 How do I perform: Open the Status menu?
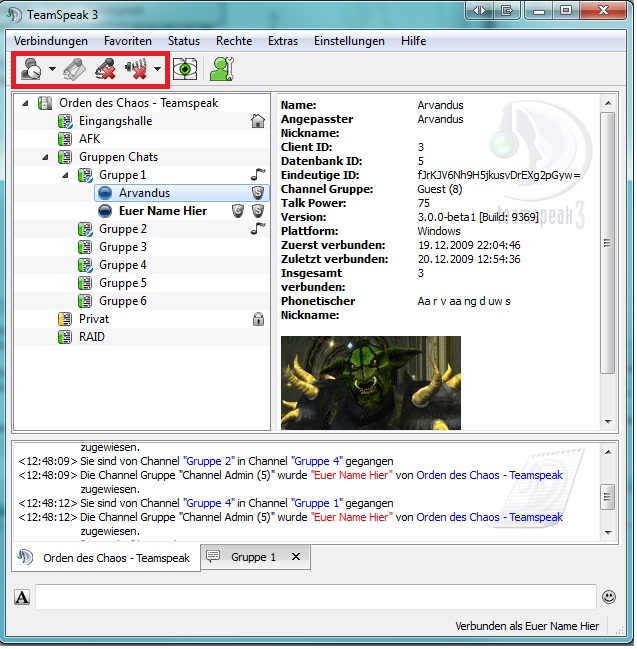click(x=184, y=41)
